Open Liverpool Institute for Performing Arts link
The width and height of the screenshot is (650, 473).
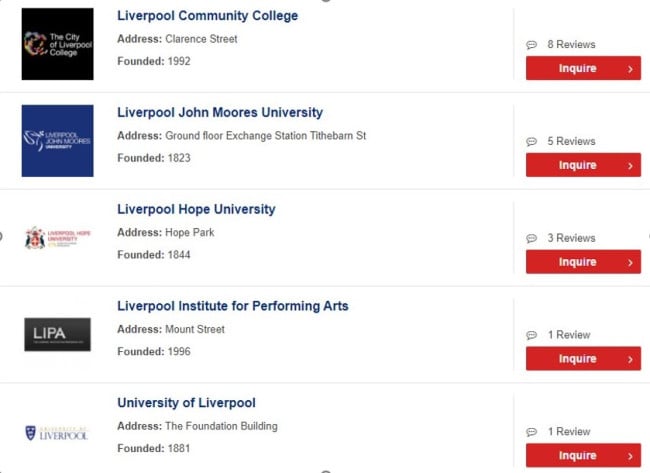pyautogui.click(x=233, y=306)
